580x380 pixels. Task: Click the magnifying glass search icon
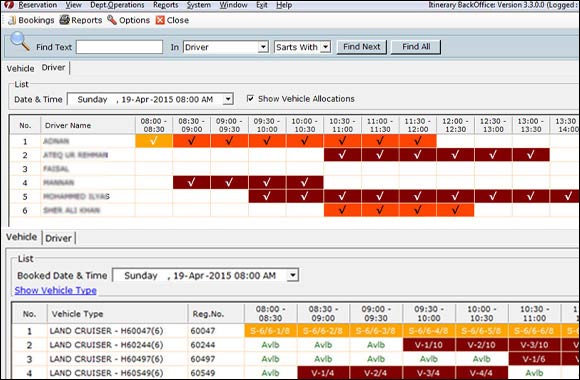click(x=20, y=41)
